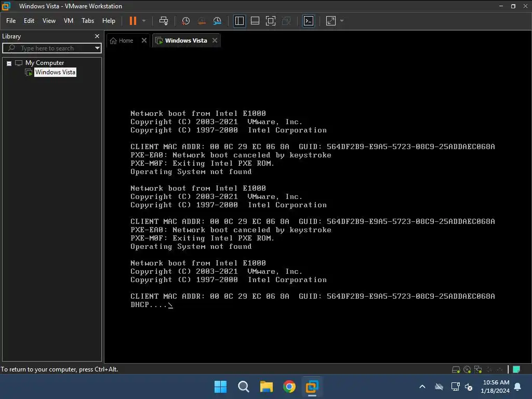Open the library search dropdown arrow
This screenshot has height=399, width=532.
97,48
